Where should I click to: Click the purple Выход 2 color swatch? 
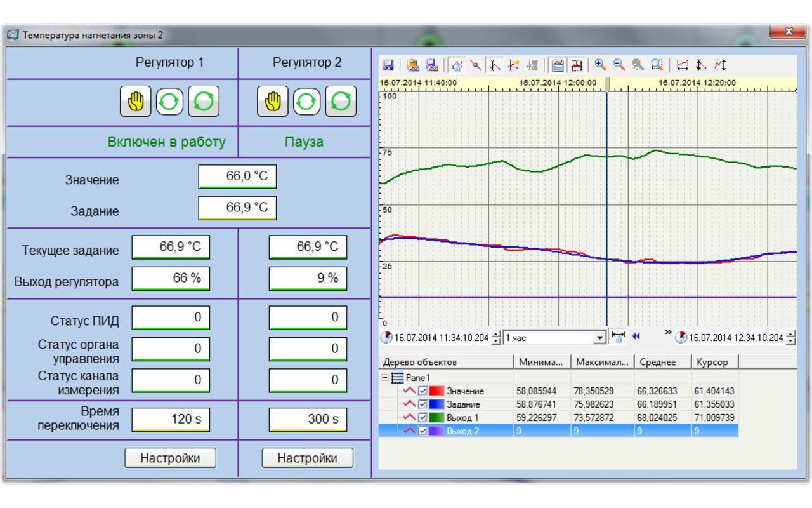(436, 431)
